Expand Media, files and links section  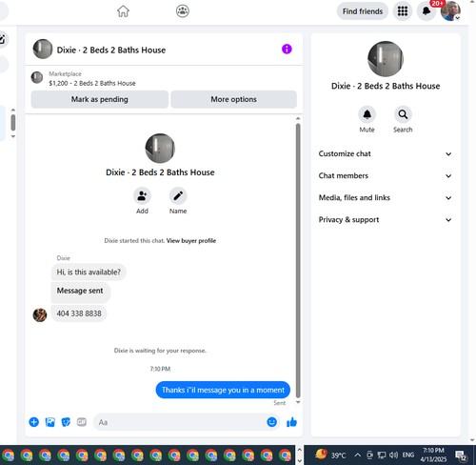(x=386, y=197)
